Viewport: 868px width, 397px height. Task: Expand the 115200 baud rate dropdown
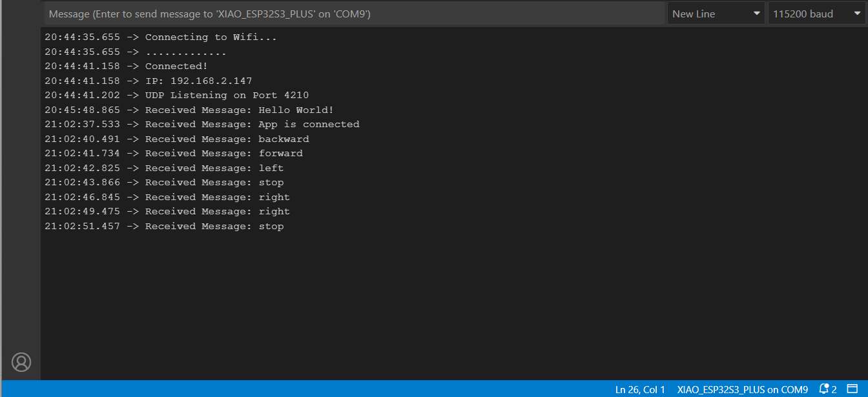(816, 14)
